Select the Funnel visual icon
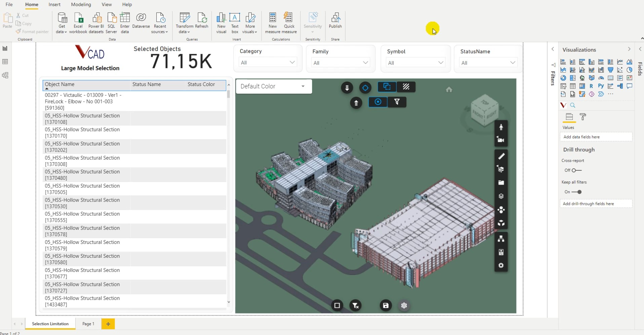644x335 pixels. click(x=610, y=70)
